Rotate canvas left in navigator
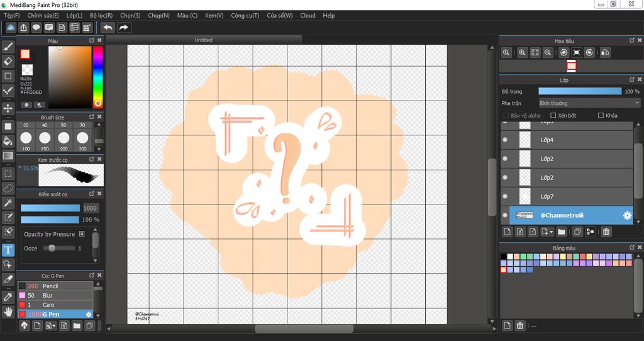 tap(564, 53)
